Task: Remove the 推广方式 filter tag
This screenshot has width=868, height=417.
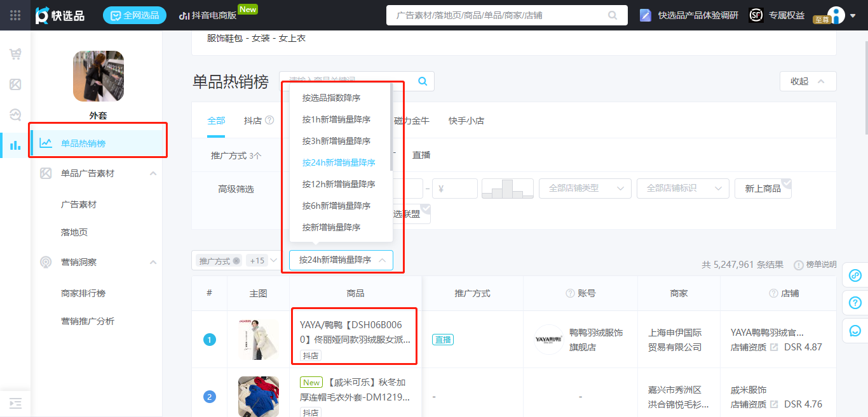Action: 236,261
